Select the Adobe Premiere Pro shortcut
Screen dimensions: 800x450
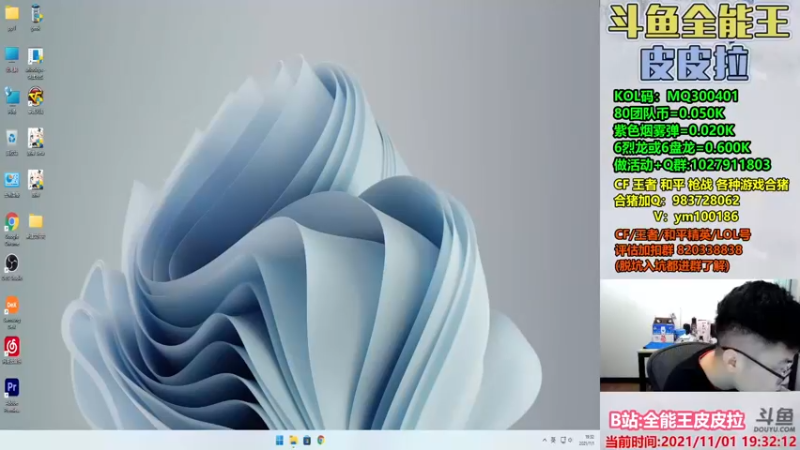point(12,388)
